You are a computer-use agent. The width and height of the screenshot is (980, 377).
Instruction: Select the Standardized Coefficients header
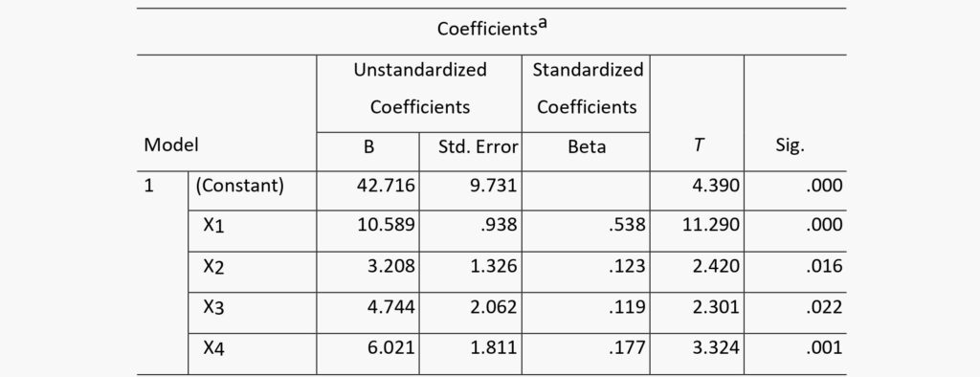point(587,88)
